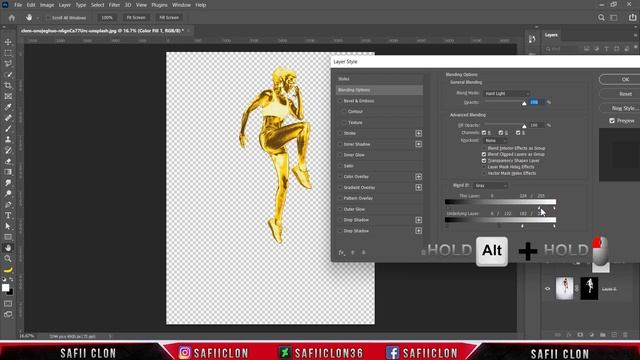
Task: Add another Gradient Overlay plus icon
Action: (x=418, y=187)
